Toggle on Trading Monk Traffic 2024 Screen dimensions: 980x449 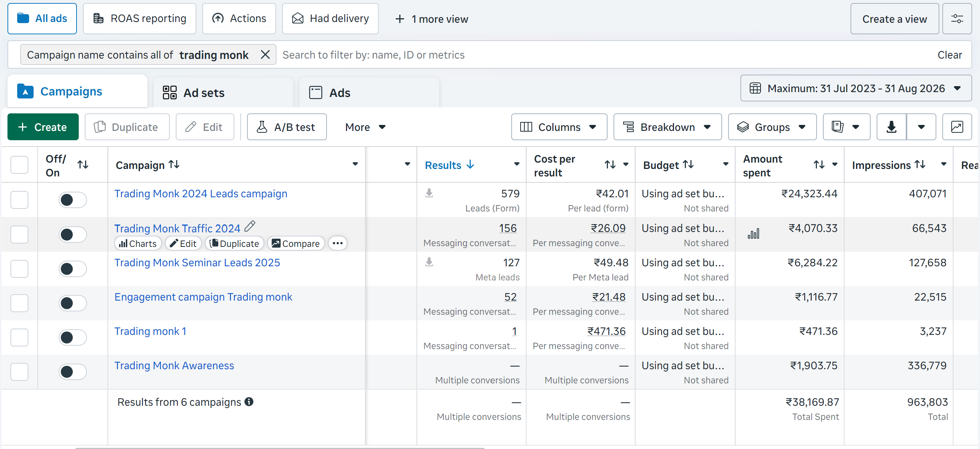[x=73, y=234]
